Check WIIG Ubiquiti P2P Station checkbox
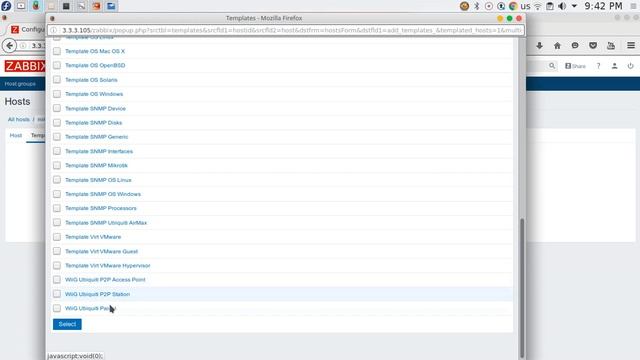 click(57, 294)
